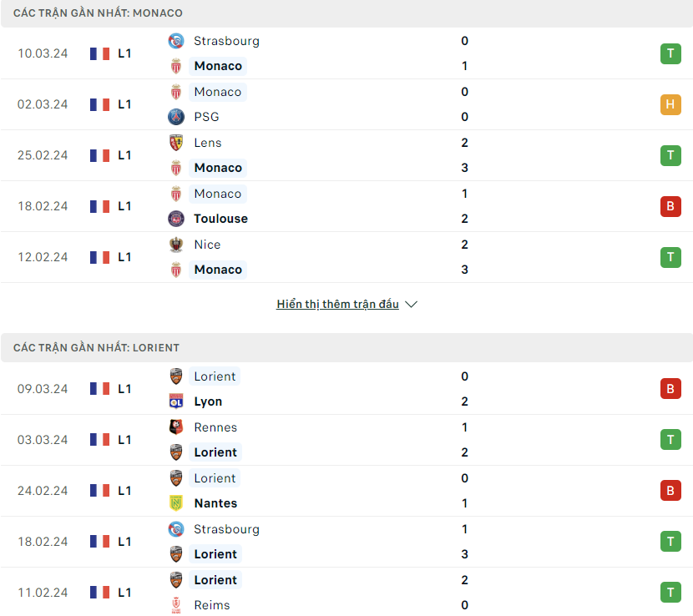Image resolution: width=693 pixels, height=616 pixels.
Task: Click the Toulouse club badge
Action: 176,219
